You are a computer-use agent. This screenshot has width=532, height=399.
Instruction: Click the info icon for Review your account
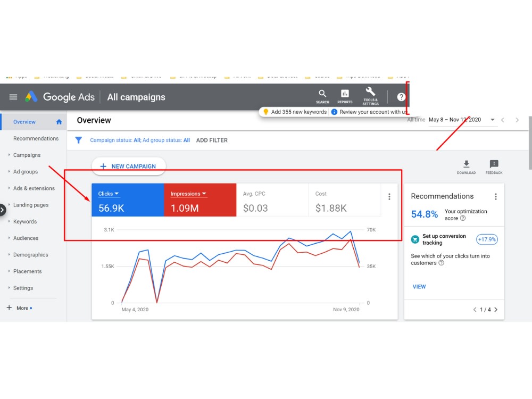click(334, 112)
